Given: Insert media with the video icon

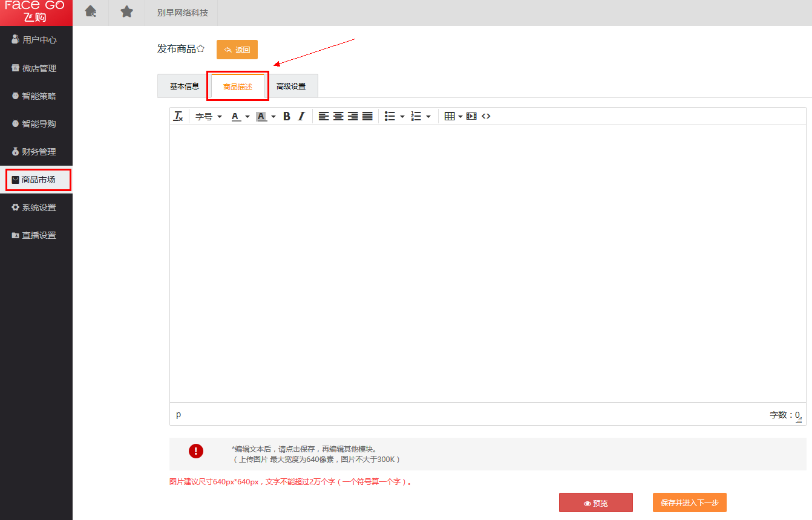Looking at the screenshot, I should (x=471, y=116).
